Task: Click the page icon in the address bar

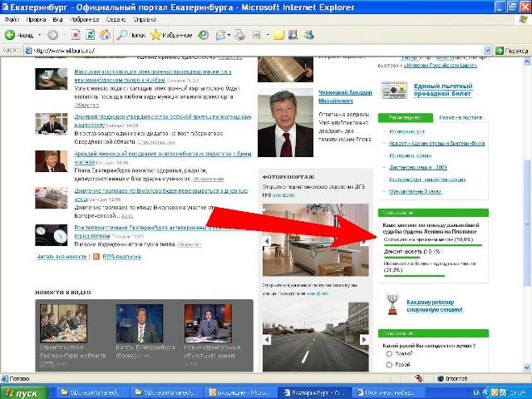Action: 28,51
